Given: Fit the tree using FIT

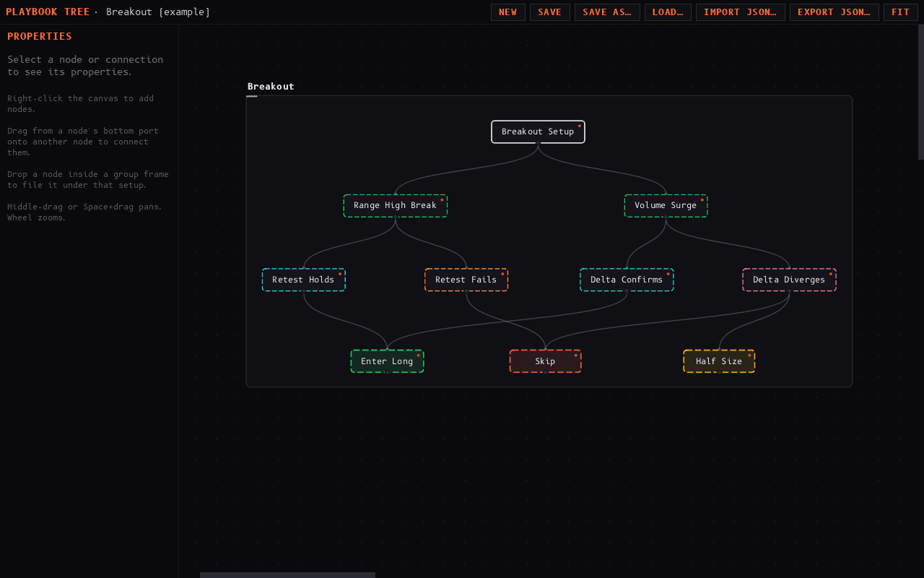Looking at the screenshot, I should pyautogui.click(x=901, y=12).
